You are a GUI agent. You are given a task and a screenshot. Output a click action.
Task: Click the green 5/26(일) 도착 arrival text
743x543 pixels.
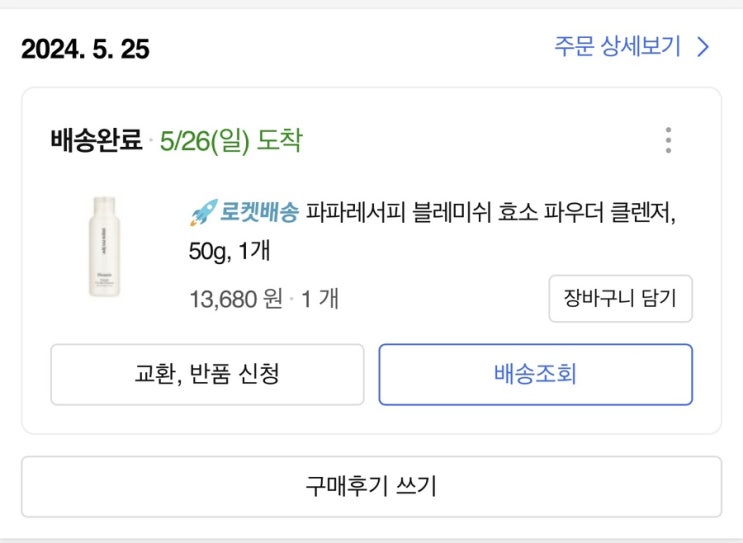(230, 141)
